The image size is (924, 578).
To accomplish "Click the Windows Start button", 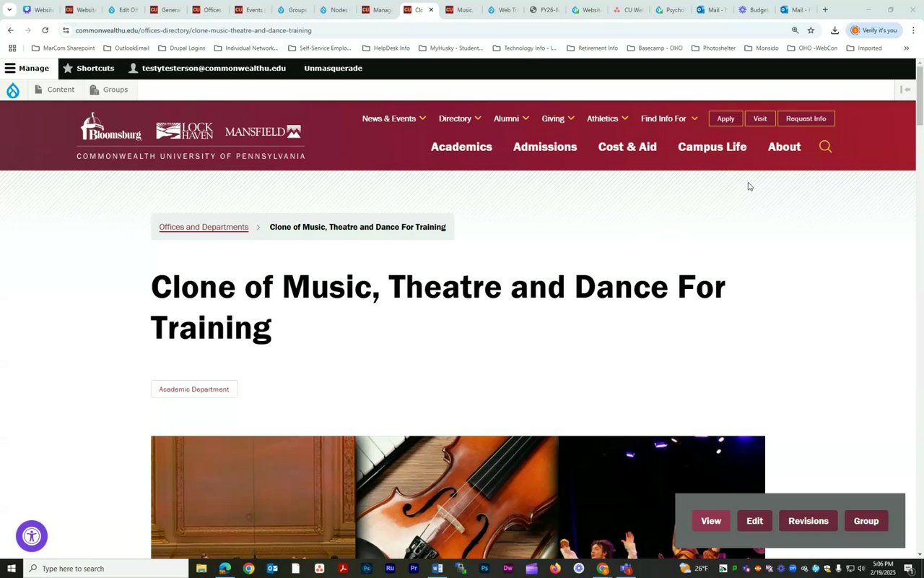I will click(x=12, y=569).
